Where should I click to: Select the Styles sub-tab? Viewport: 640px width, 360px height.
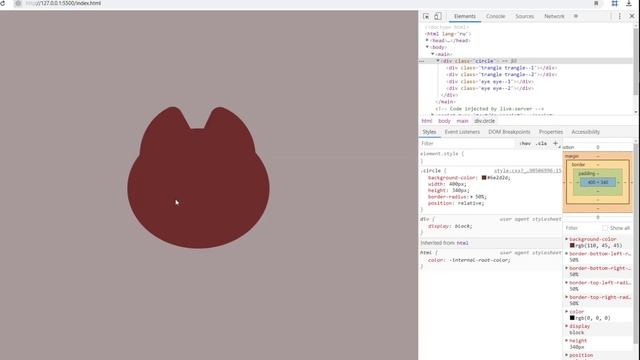point(429,132)
